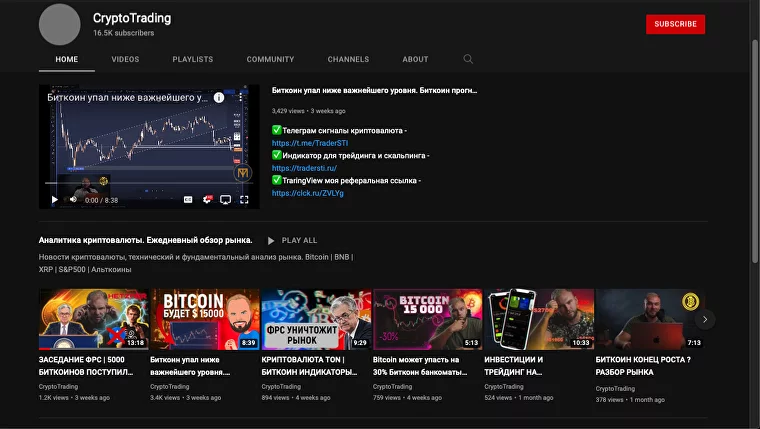Subscribe to the CryptoTrading channel
The image size is (760, 429).
(x=675, y=24)
